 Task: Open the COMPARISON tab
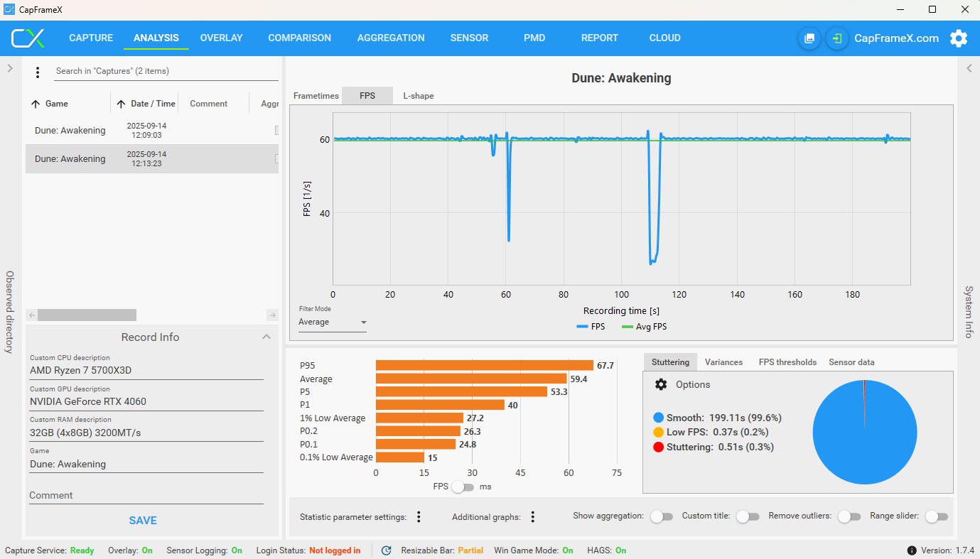(299, 38)
